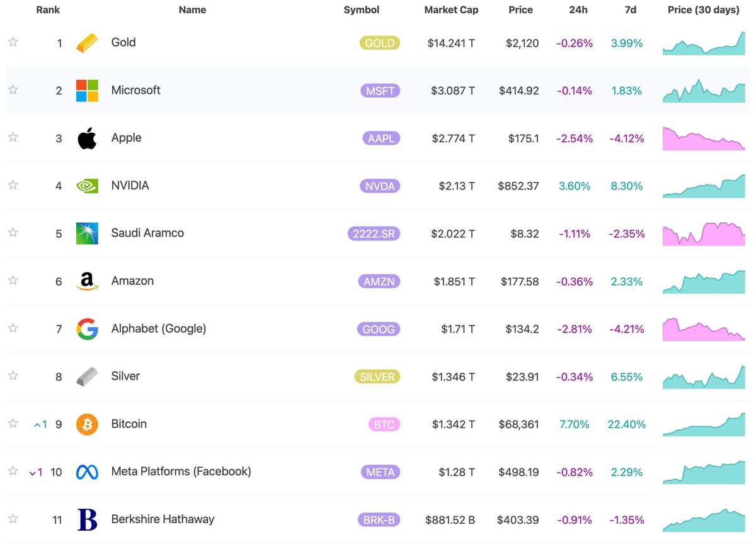Toggle the favorite star for Amazon
756x549 pixels.
[x=13, y=281]
